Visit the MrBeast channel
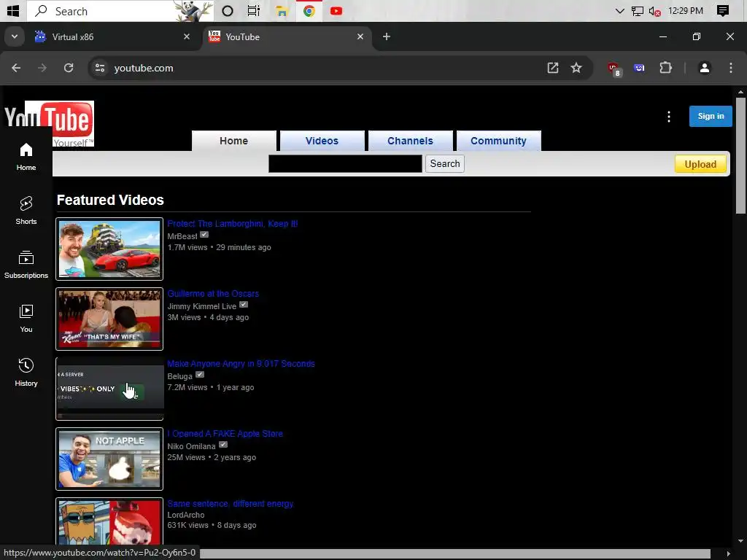 pyautogui.click(x=182, y=236)
